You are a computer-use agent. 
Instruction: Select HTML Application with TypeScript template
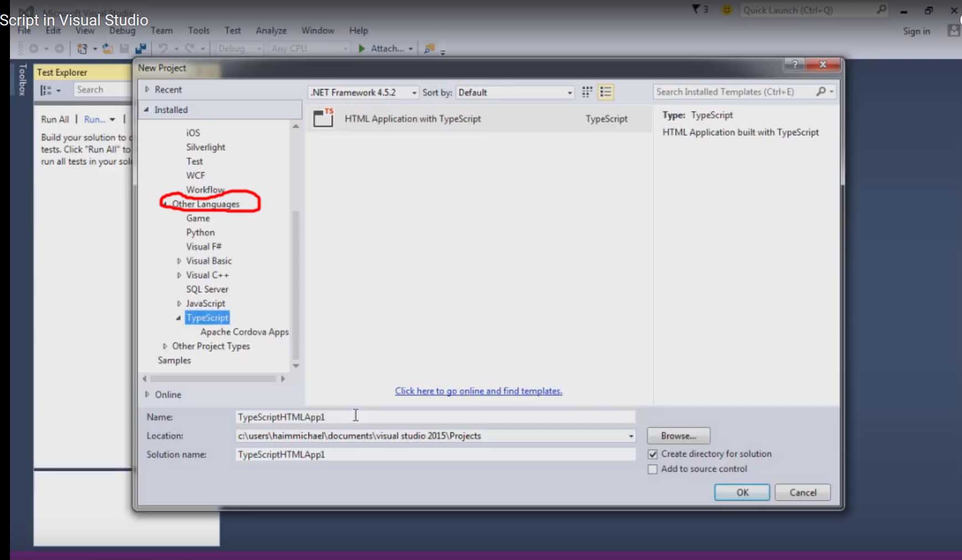pos(480,119)
